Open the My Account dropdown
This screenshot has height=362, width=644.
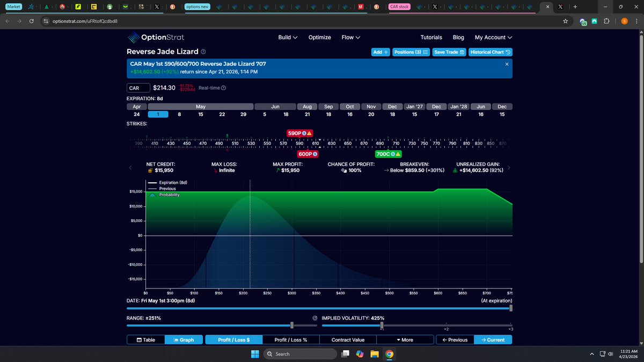click(x=493, y=38)
